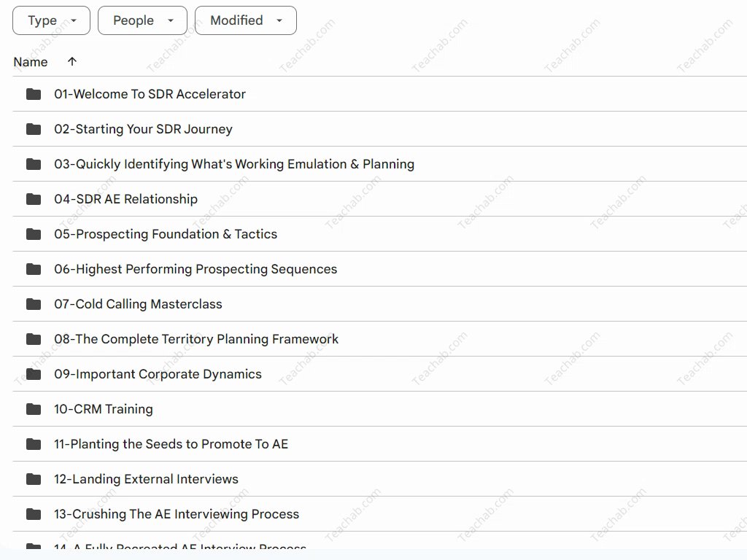Open 05-Prospecting Foundation & Tactics folder

[x=166, y=234]
